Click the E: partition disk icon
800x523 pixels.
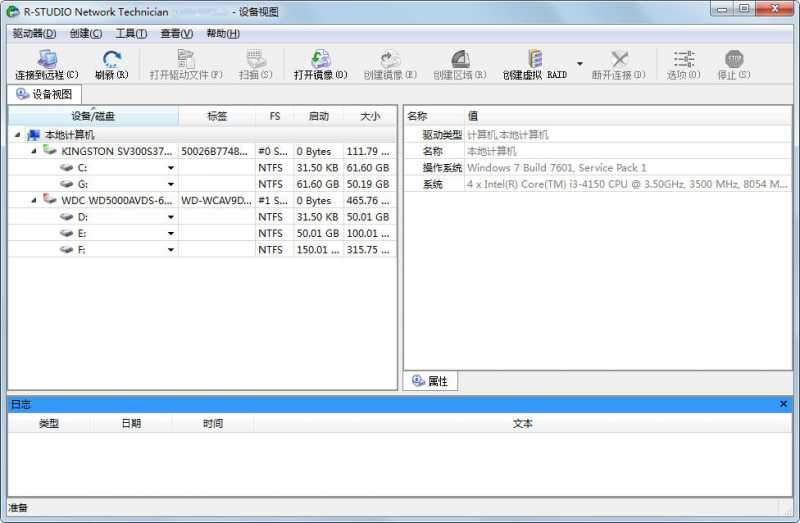(66, 233)
